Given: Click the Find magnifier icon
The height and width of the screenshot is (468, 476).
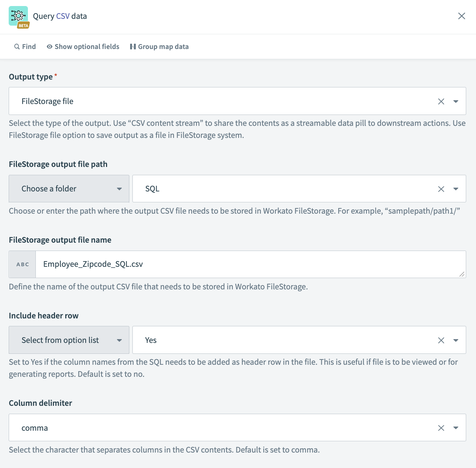Looking at the screenshot, I should pos(17,47).
